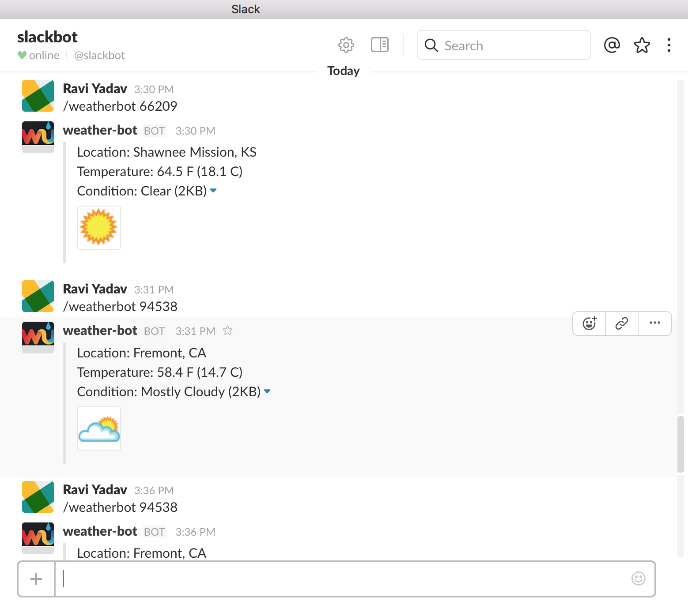Open Ravi Yadav name on 3:36 PM message
The height and width of the screenshot is (616, 688).
pyautogui.click(x=95, y=490)
